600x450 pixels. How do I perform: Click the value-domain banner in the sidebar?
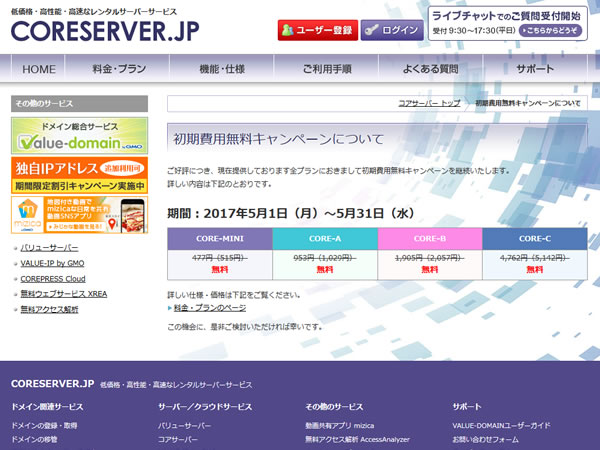(80, 136)
